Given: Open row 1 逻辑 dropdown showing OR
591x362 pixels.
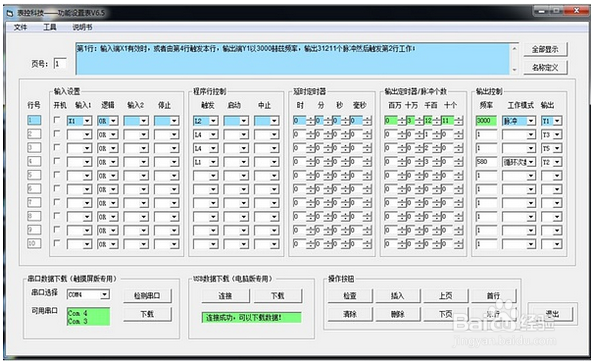Looking at the screenshot, I should [x=108, y=121].
